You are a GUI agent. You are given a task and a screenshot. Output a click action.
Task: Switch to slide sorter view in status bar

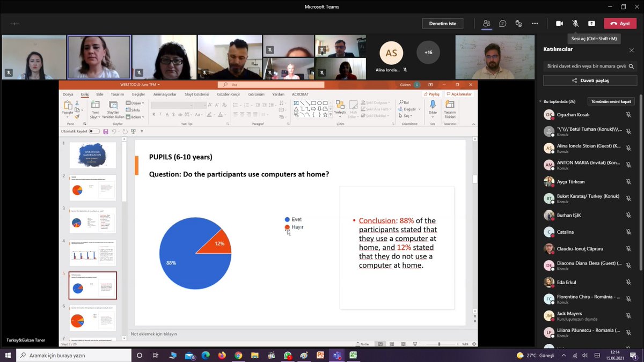[x=393, y=344]
